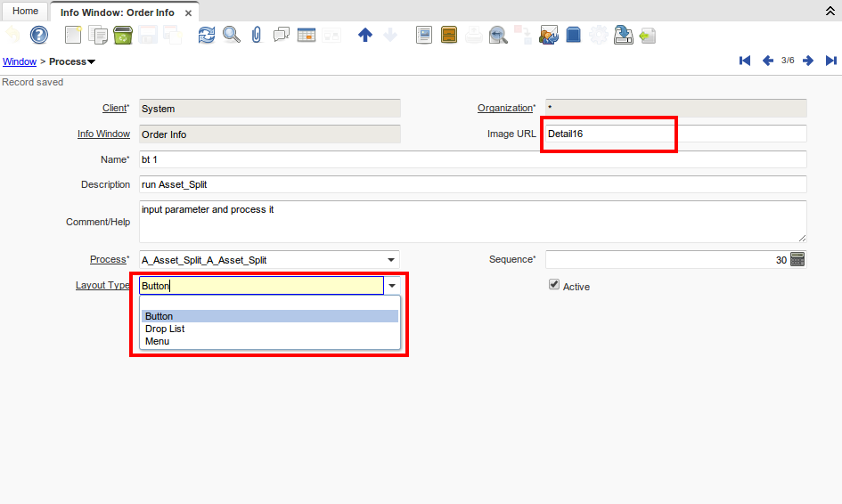Open the Chat speech bubbles icon
Viewport: 842px width, 504px height.
click(282, 35)
